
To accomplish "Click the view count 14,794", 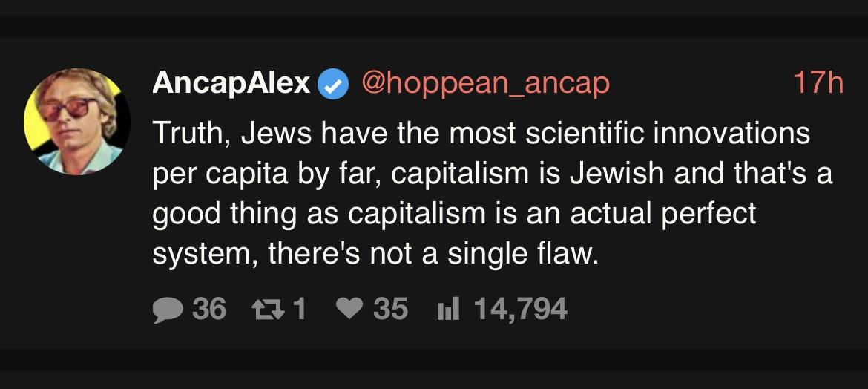I will pos(519,309).
